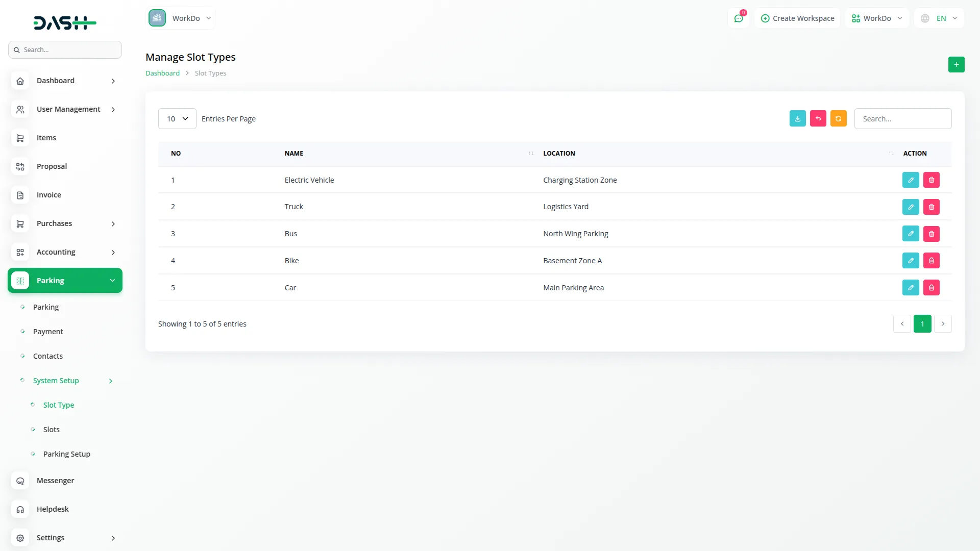Open the EN language dropdown
The width and height of the screenshot is (980, 551).
pyautogui.click(x=940, y=18)
